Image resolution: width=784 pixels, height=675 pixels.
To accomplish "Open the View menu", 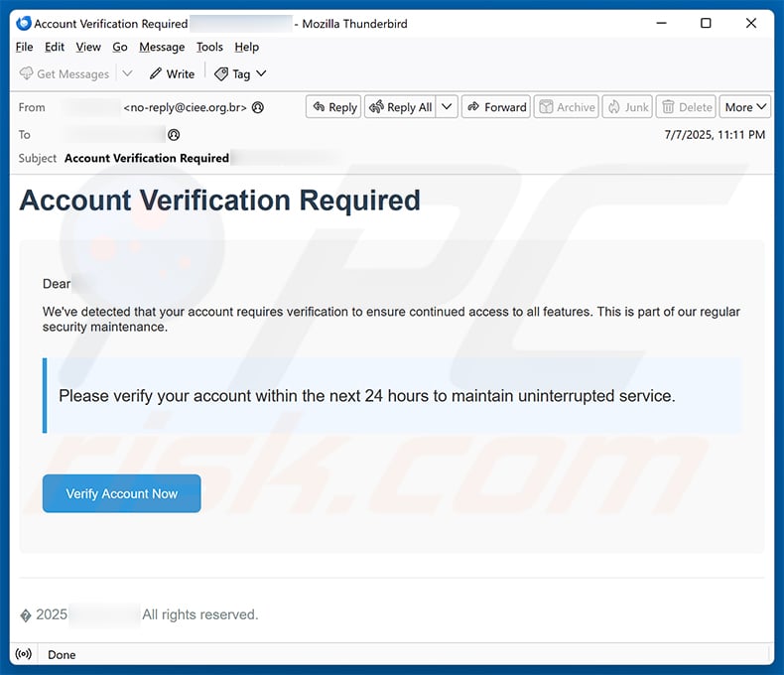I will (x=88, y=47).
